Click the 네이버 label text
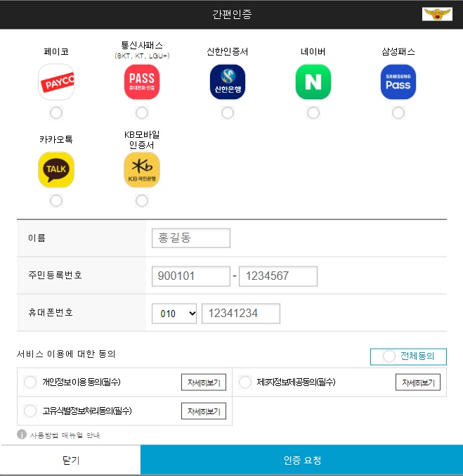Screen dimensions: 463x476 pyautogui.click(x=313, y=51)
